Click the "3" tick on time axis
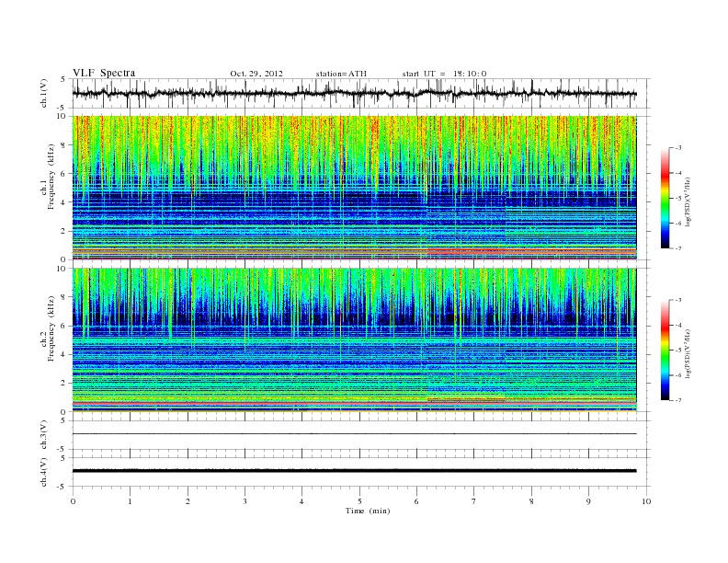This screenshot has height=563, width=728. pyautogui.click(x=245, y=501)
